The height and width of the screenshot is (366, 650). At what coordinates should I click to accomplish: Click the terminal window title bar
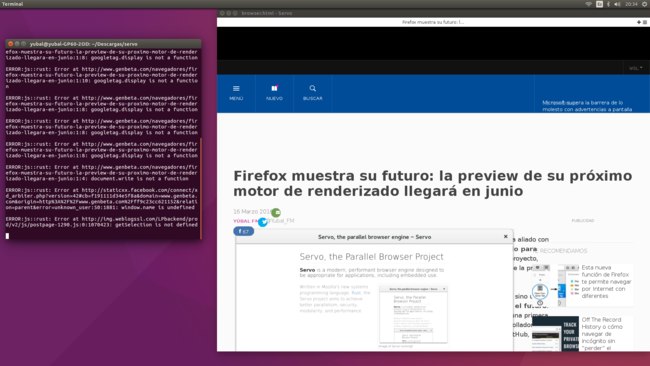pos(104,44)
